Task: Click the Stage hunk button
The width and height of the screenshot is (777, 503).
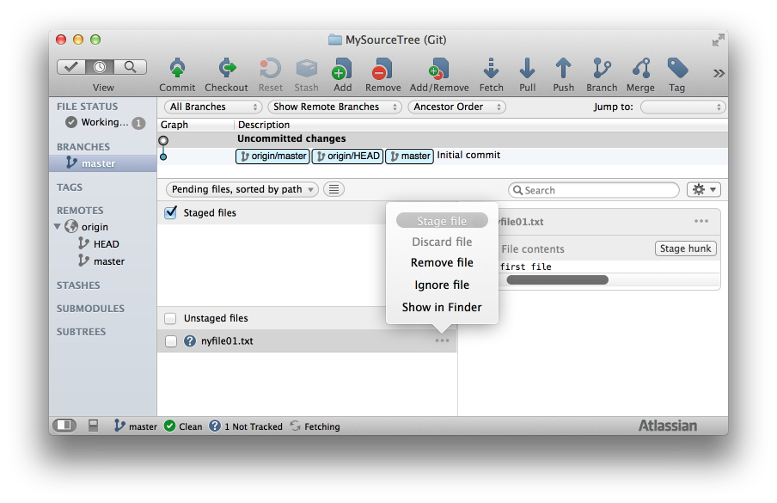Action: click(x=685, y=248)
